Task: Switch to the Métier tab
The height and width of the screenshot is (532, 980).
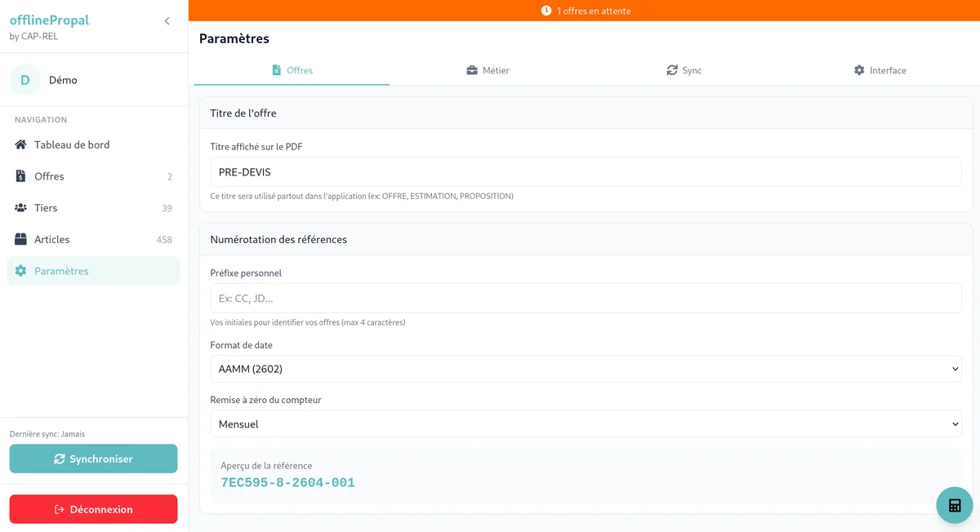Action: coord(488,70)
